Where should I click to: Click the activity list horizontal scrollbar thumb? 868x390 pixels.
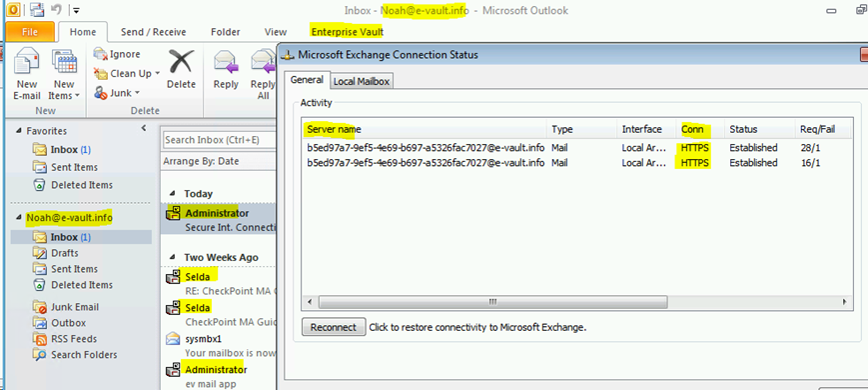point(492,302)
